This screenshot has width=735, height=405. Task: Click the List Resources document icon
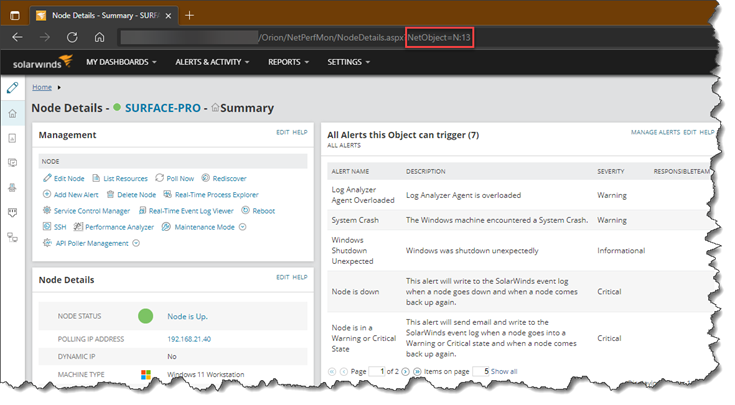(96, 178)
